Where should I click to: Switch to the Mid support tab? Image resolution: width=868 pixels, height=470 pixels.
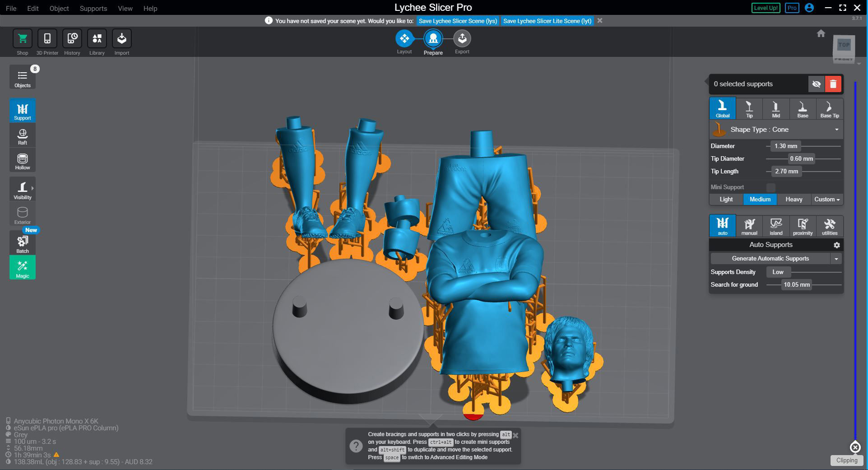click(776, 109)
